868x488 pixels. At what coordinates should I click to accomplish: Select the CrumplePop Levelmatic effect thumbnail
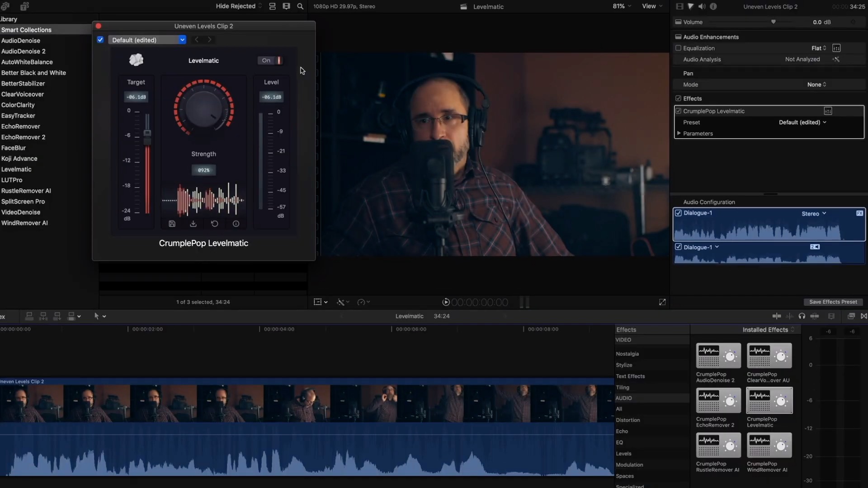769,400
